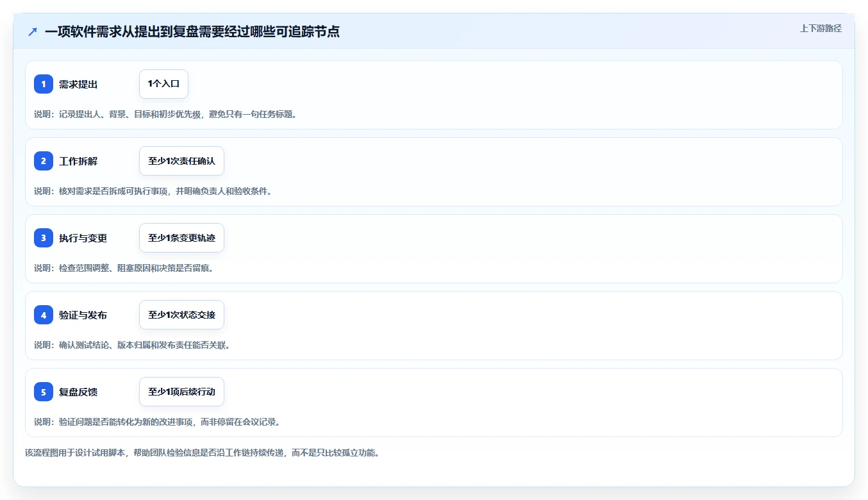Select the 复盘反馈 step title
Screen dimensions: 868x500
pyautogui.click(x=78, y=392)
